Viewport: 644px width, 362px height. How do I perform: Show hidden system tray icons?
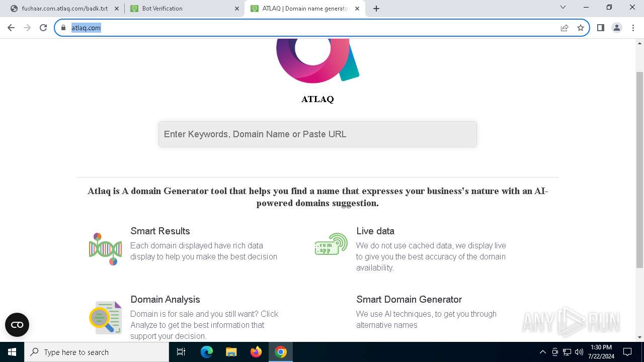[542, 352]
